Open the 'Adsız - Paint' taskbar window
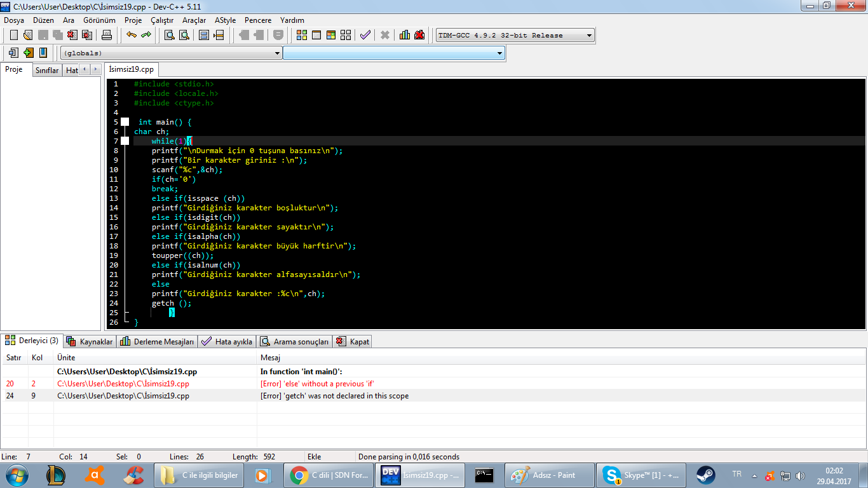 550,475
